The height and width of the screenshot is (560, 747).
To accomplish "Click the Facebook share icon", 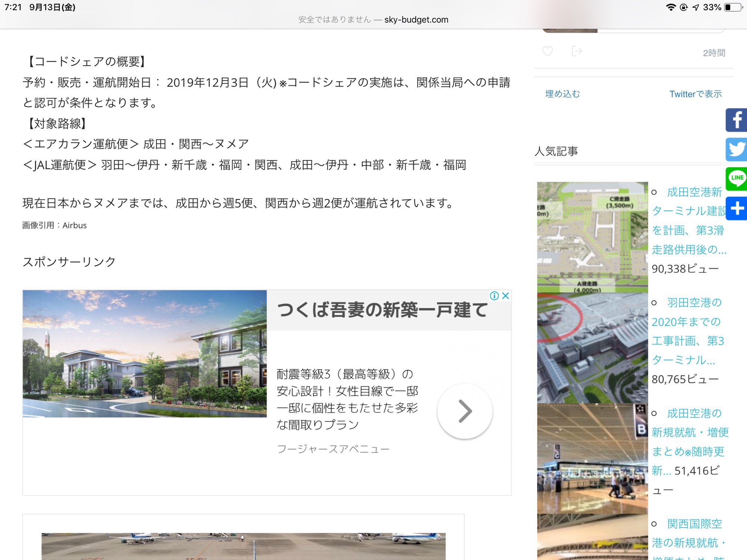I will tap(736, 120).
